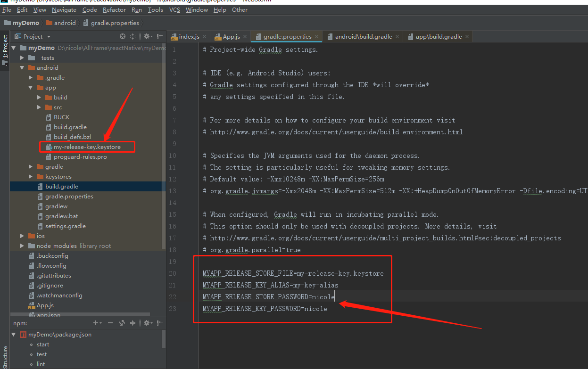The image size is (588, 369).
Task: Click Scroll from Source icon in Project panel
Action: tap(123, 36)
